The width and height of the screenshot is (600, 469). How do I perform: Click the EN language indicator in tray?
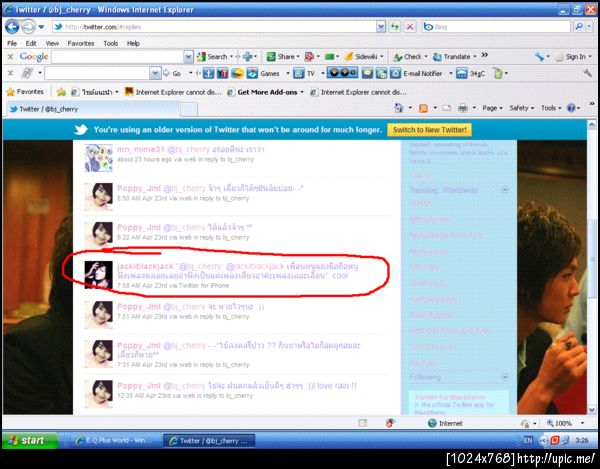[x=528, y=440]
